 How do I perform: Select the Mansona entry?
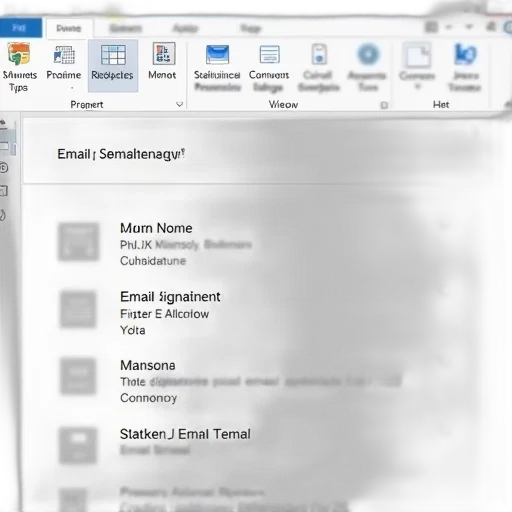pyautogui.click(x=148, y=365)
